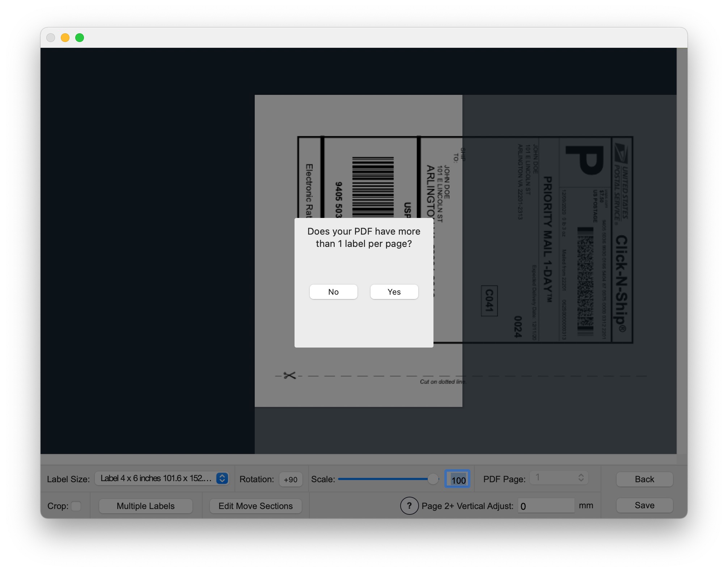
Task: Click the yellow minimize window button
Action: 65,38
